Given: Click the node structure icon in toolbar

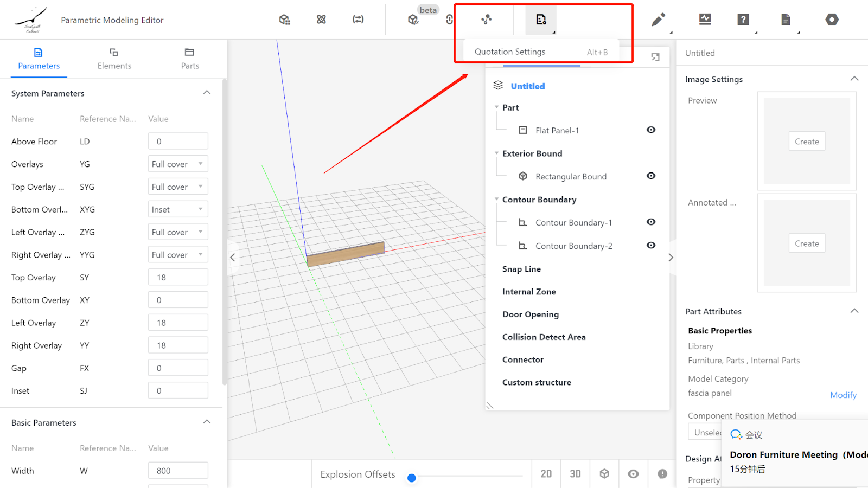Looking at the screenshot, I should (x=486, y=20).
